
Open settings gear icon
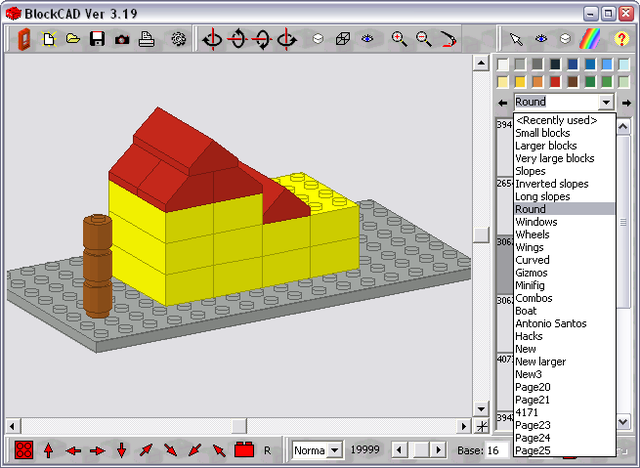click(x=178, y=39)
